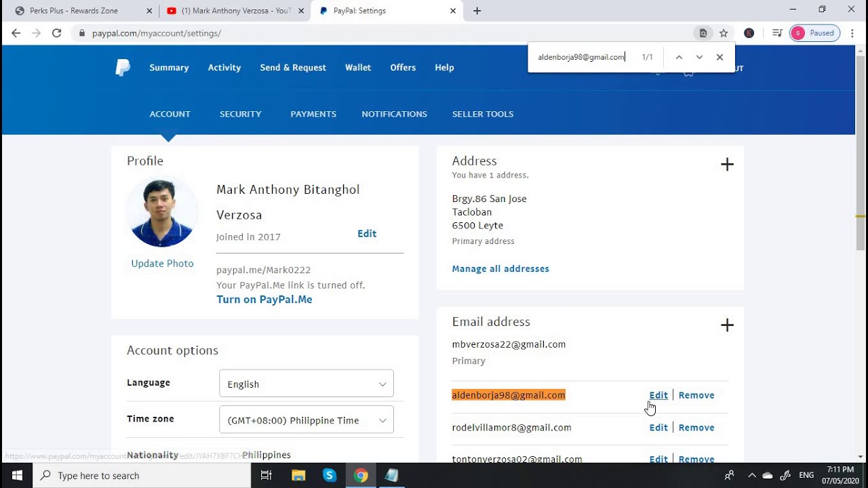Image resolution: width=868 pixels, height=488 pixels.
Task: Open OneDrive cloud tray icon
Action: tap(768, 475)
